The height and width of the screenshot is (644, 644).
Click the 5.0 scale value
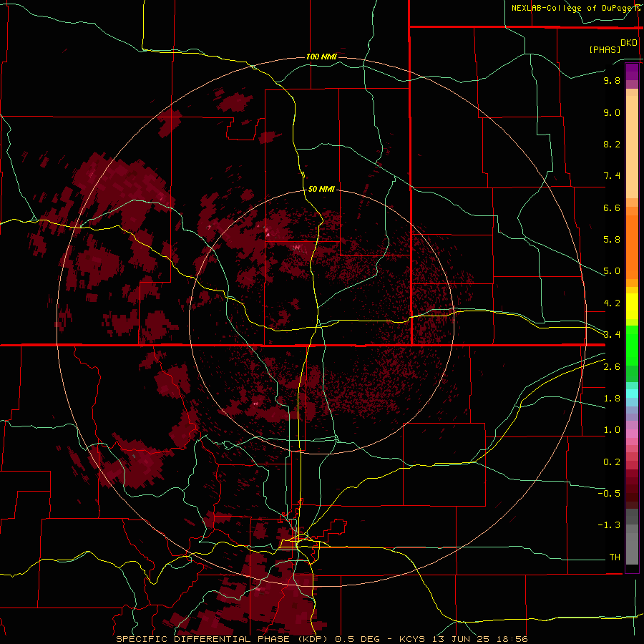tap(612, 271)
